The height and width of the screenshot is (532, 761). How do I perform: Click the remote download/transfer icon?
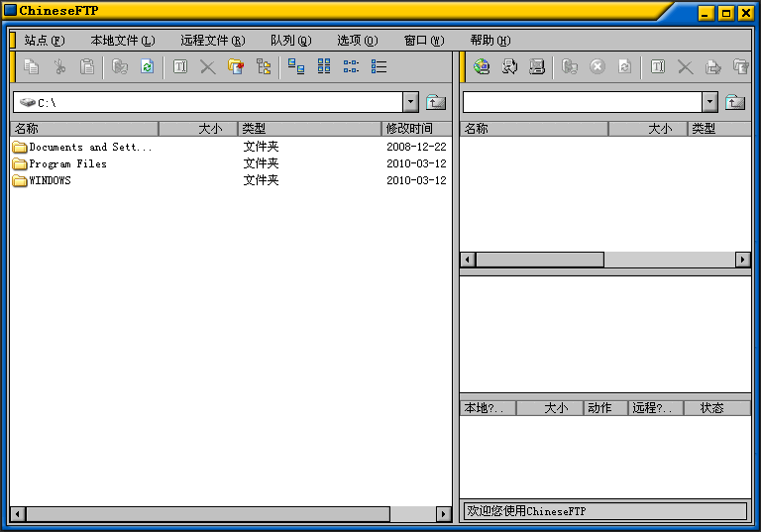[570, 66]
